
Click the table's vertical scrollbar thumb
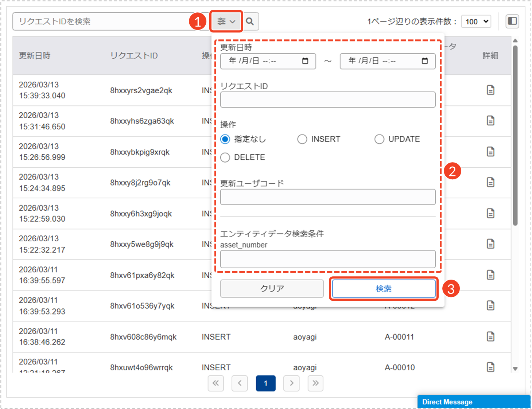tap(515, 135)
